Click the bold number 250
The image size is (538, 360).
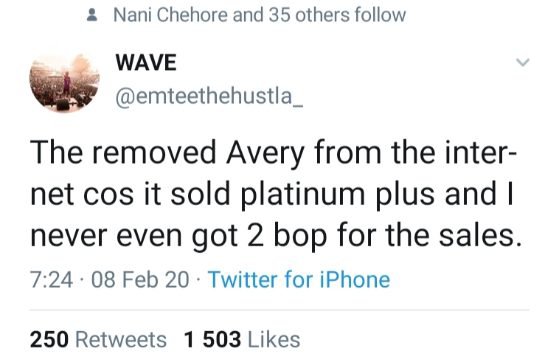pos(49,339)
